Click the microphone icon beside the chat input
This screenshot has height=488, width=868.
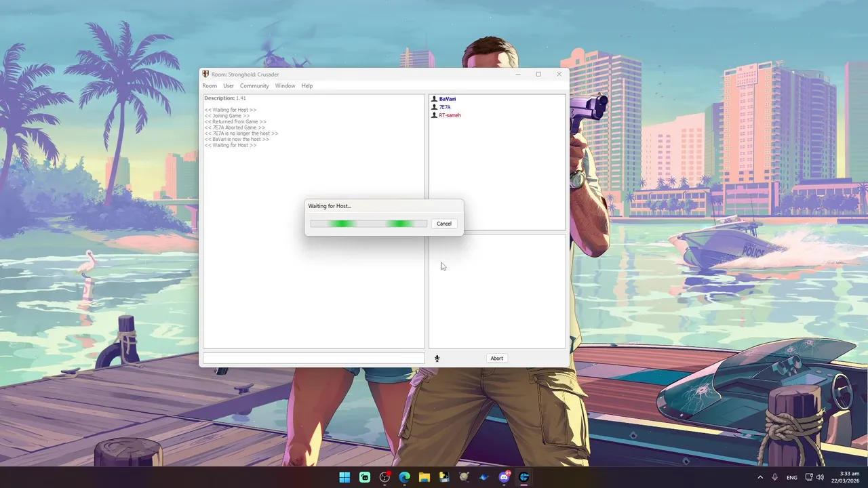(437, 359)
